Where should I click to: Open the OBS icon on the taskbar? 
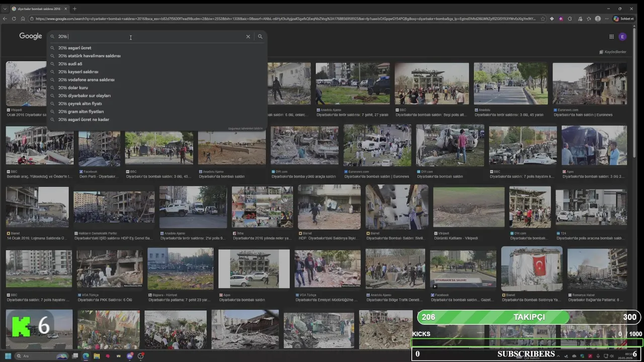[x=141, y=356]
